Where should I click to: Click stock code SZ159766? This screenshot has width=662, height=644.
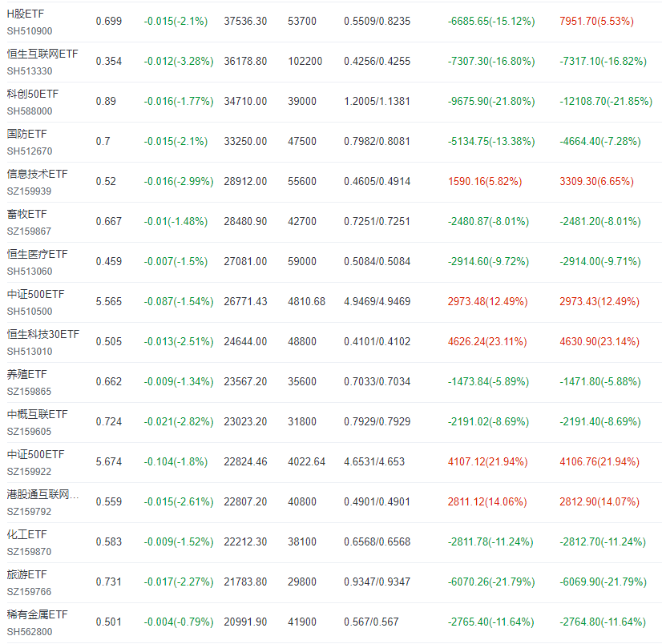[x=29, y=593]
